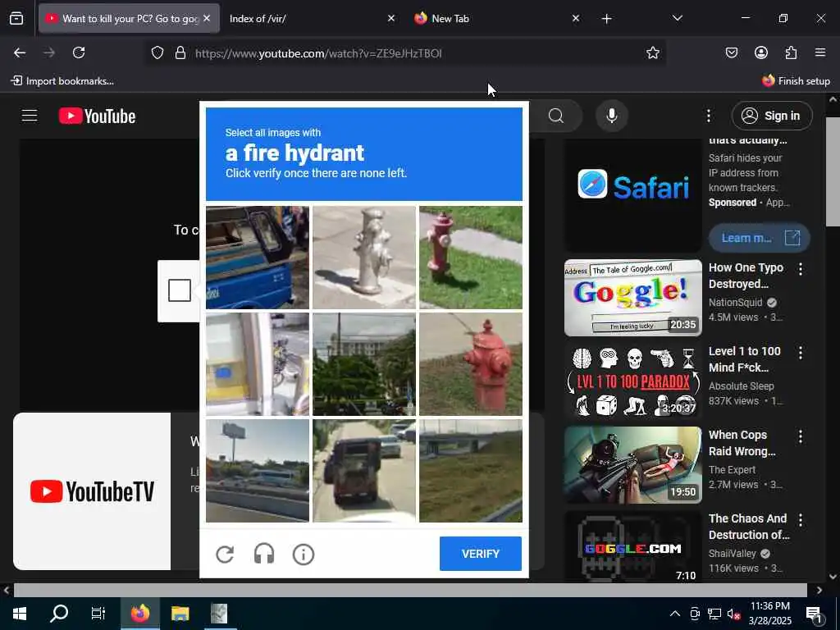Open the YouTubeTV promo image
840x630 pixels.
point(92,491)
